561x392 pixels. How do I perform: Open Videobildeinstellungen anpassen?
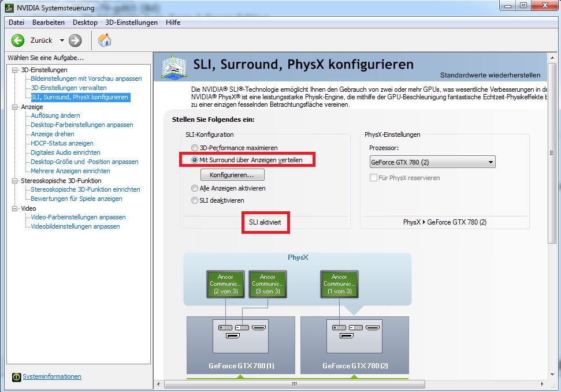76,227
